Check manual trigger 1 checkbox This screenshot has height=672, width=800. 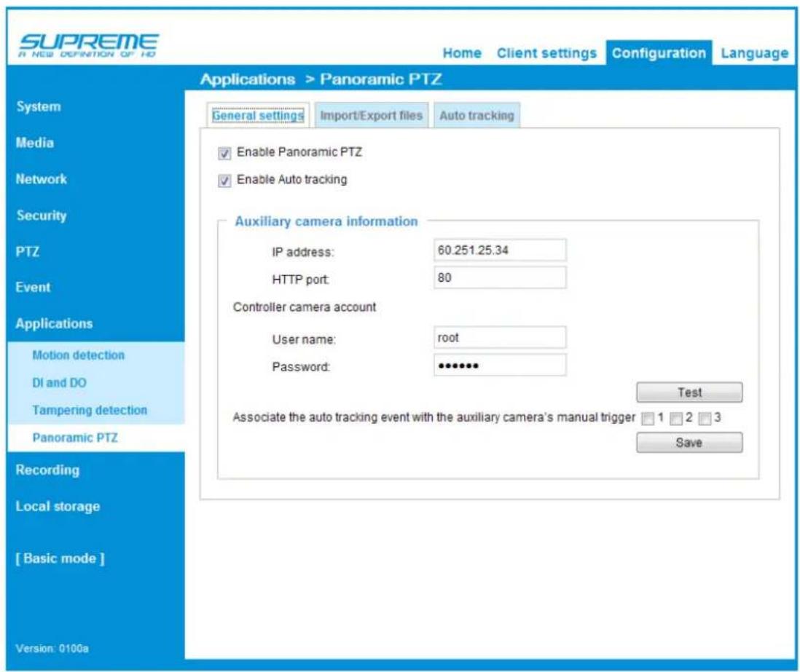pos(648,419)
